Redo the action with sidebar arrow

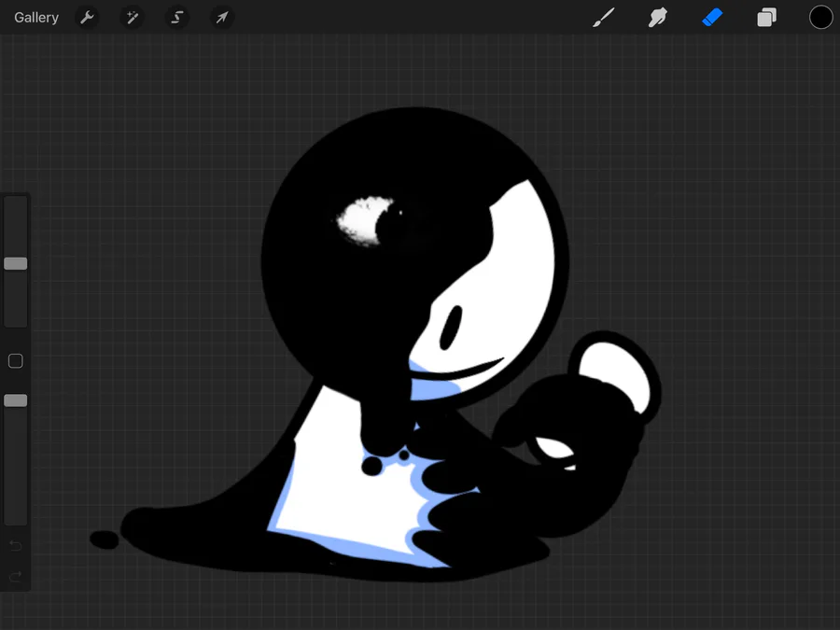pos(16,577)
